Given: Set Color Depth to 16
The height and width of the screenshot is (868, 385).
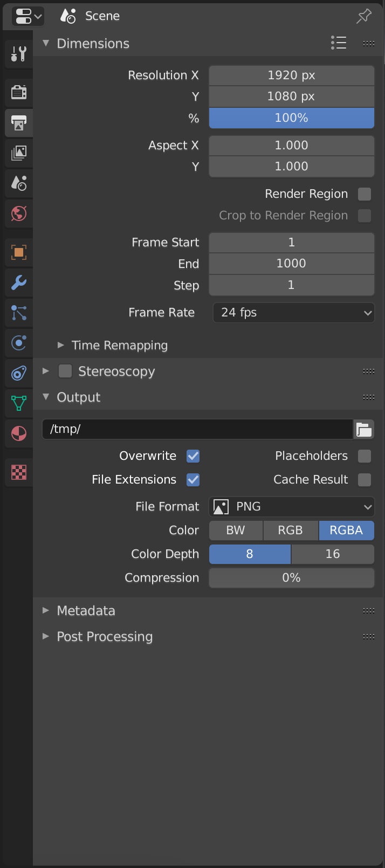Looking at the screenshot, I should (332, 554).
